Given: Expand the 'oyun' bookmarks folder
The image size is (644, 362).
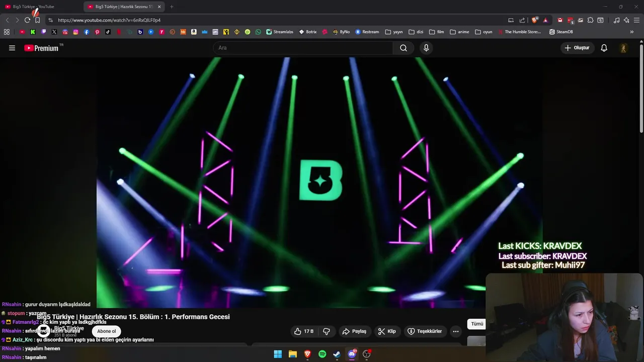Looking at the screenshot, I should tap(484, 32).
